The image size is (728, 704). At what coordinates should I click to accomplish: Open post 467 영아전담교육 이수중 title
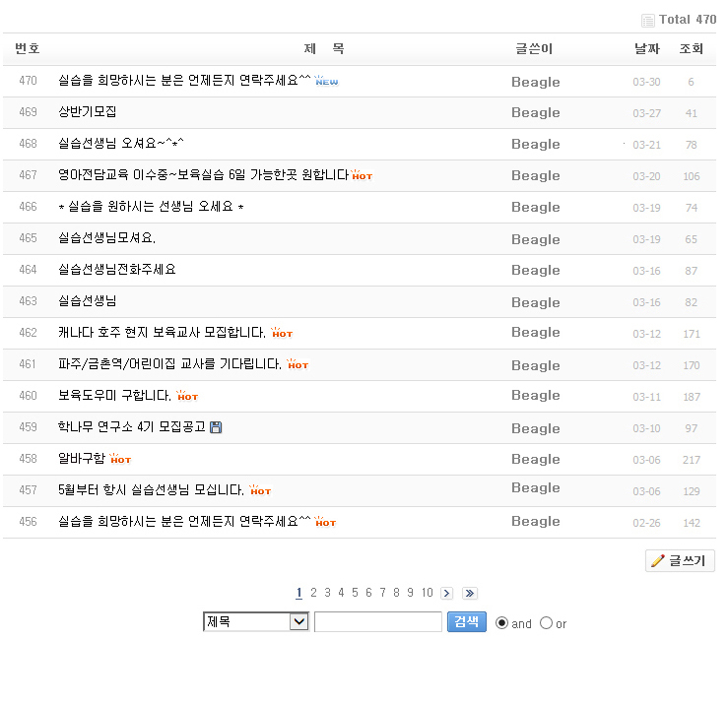coord(203,175)
